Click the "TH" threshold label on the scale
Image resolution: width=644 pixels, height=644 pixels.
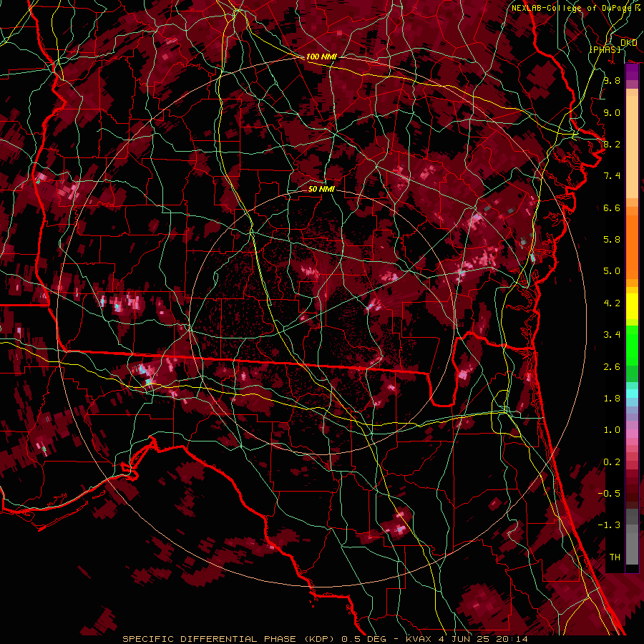615,557
